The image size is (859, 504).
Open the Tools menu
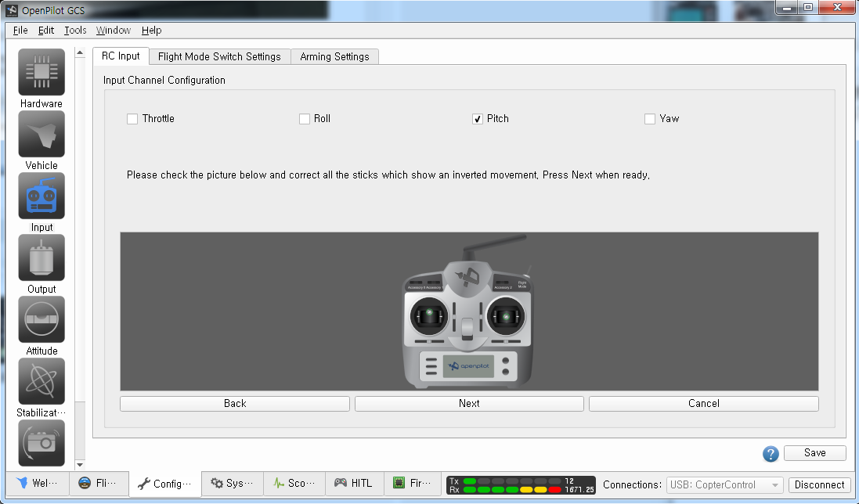75,30
